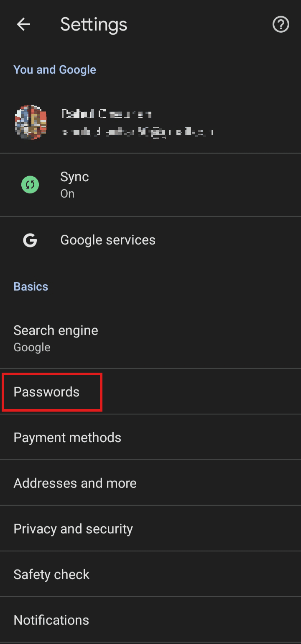
Task: Open Search engine setting
Action: (x=56, y=330)
